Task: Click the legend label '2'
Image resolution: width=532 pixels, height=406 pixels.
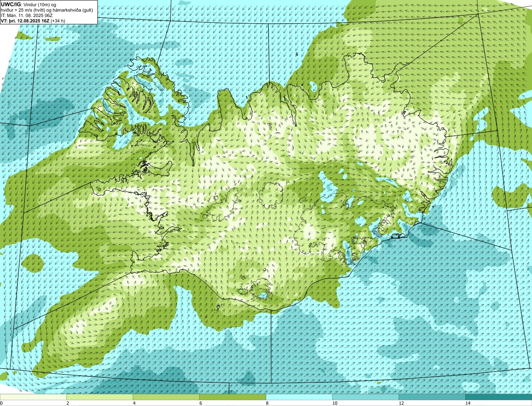Action: [x=67, y=403]
